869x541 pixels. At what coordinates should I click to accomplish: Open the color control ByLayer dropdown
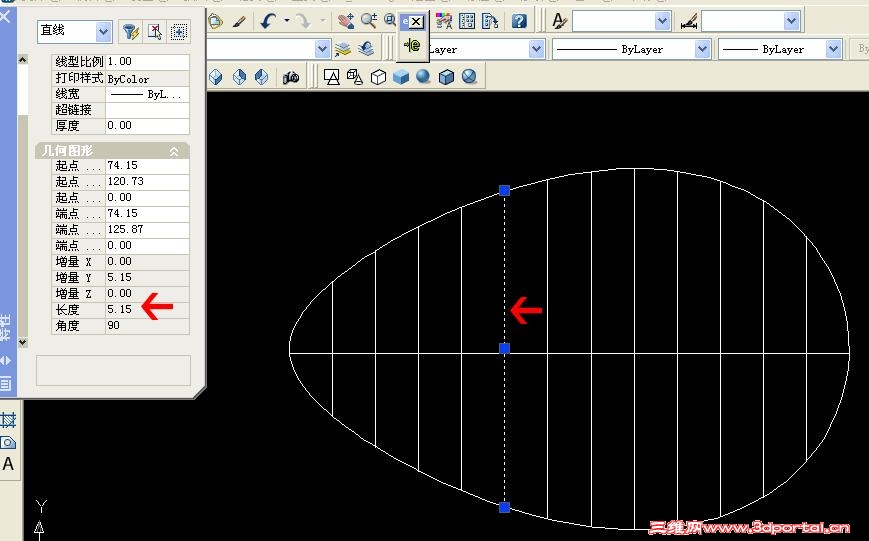click(x=536, y=49)
